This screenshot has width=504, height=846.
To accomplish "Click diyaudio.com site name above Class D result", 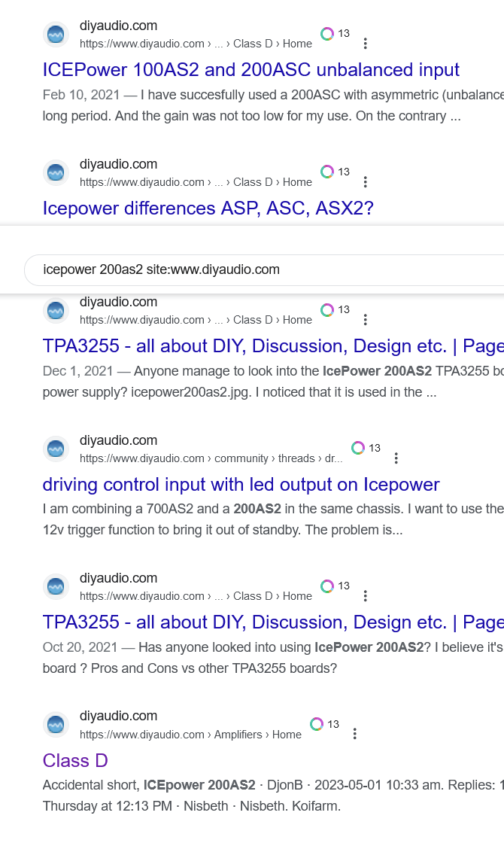I will (x=119, y=716).
